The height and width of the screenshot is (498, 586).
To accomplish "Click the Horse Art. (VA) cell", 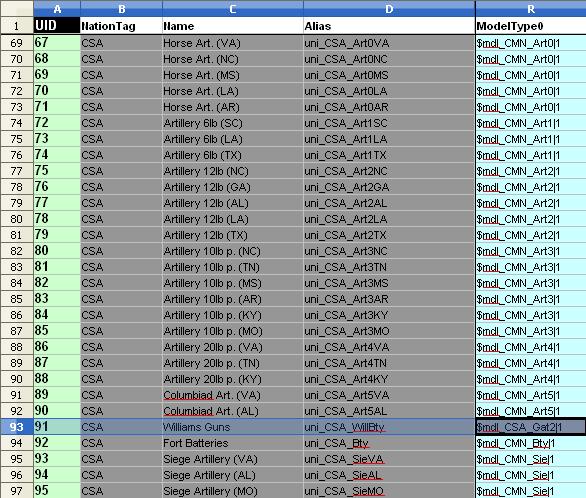I will tap(232, 43).
